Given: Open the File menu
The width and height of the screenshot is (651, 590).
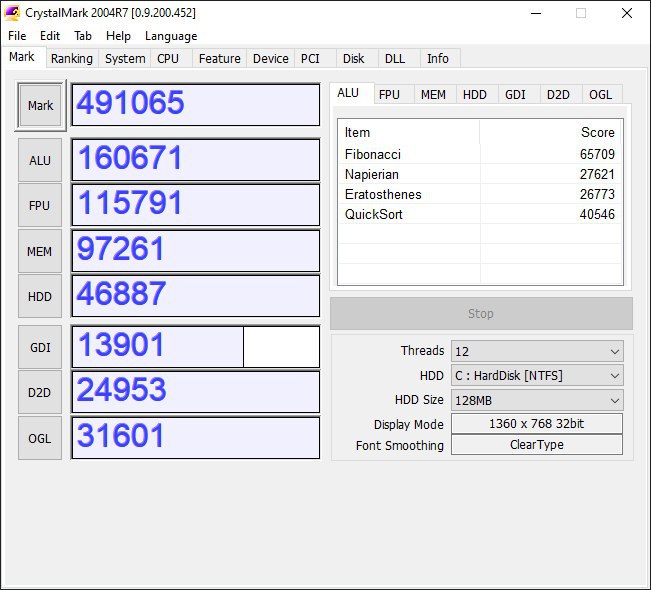Looking at the screenshot, I should pyautogui.click(x=17, y=36).
